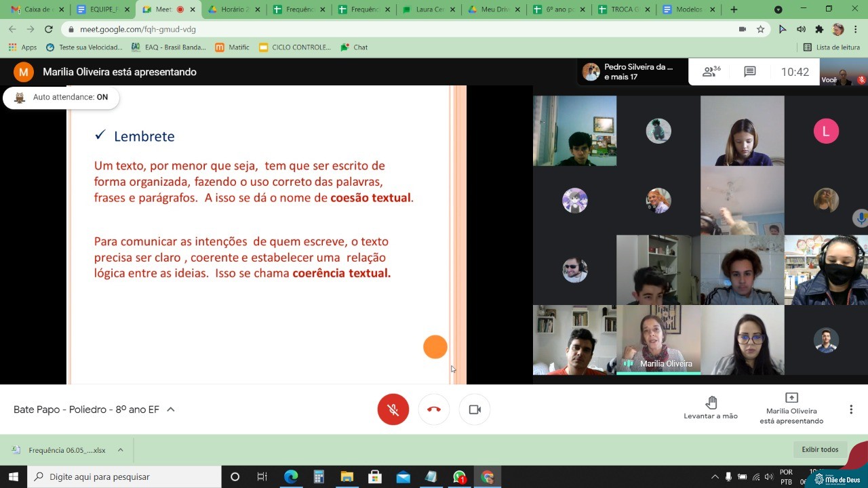Screen dimensions: 868x488
Task: Show the participants list icon
Action: coord(711,72)
